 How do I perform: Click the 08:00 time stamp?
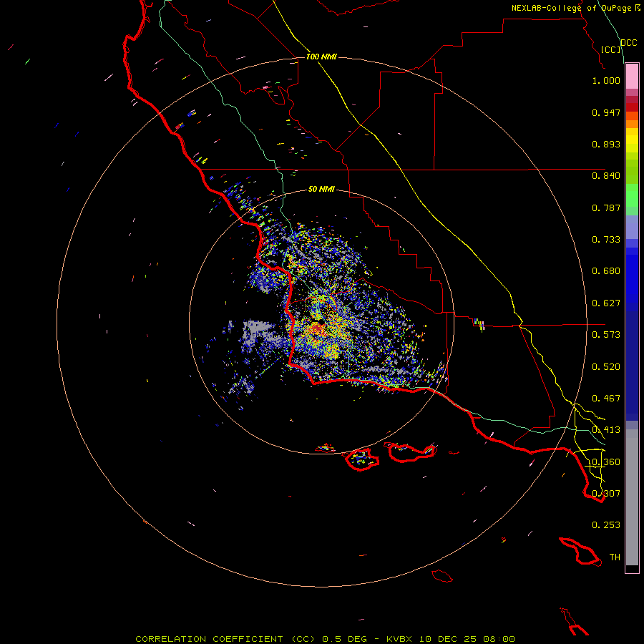pyautogui.click(x=499, y=639)
